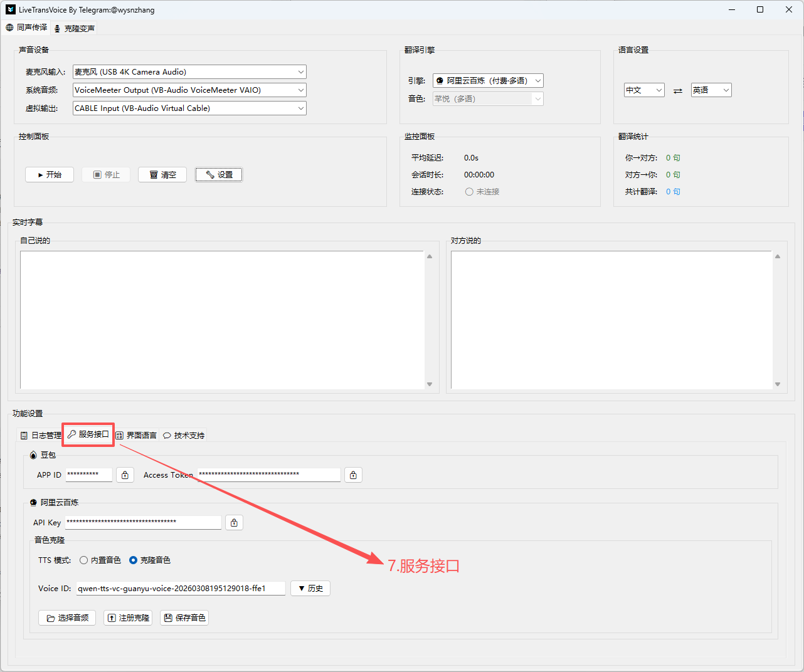
Task: Click the Access Token input field
Action: 269,475
